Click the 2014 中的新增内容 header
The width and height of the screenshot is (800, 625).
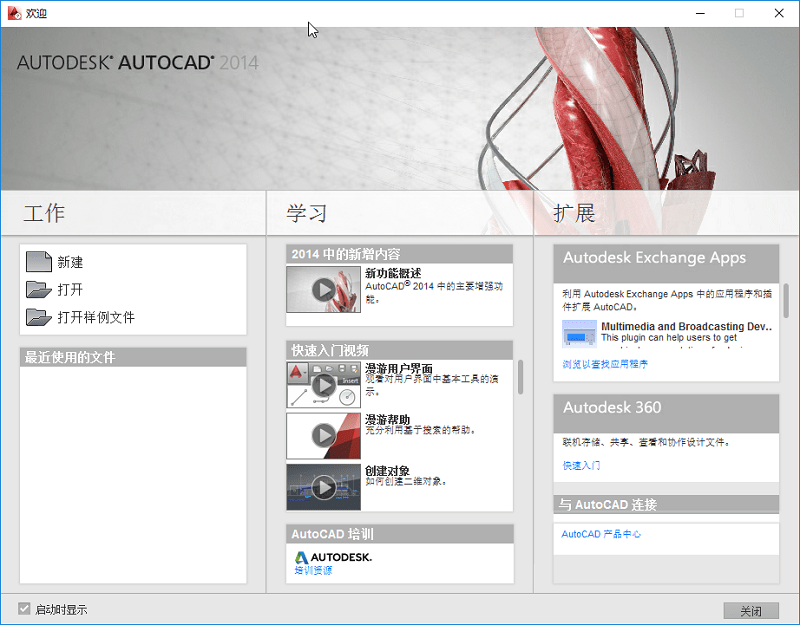(x=399, y=254)
